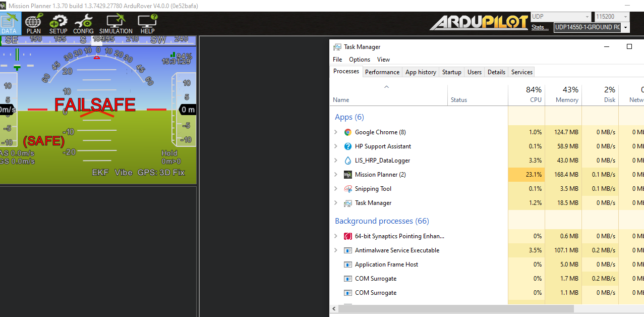Switch to the Performance tab
This screenshot has height=317, width=644.
pos(382,72)
